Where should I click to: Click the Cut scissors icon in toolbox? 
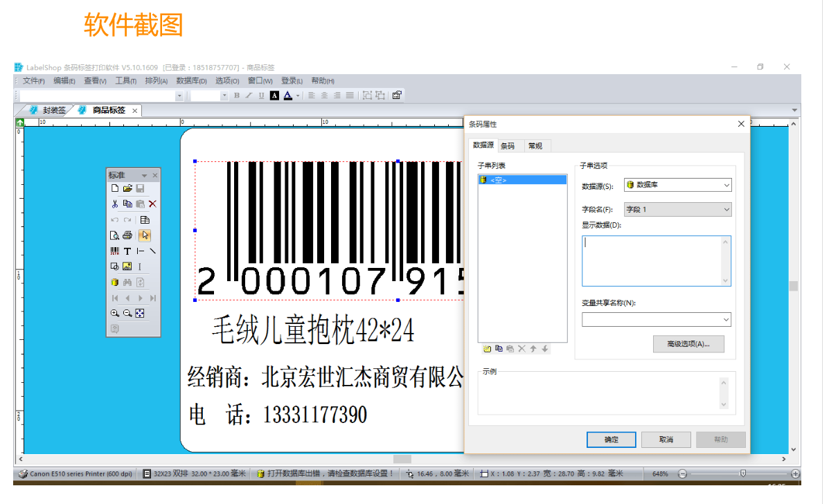tap(115, 204)
